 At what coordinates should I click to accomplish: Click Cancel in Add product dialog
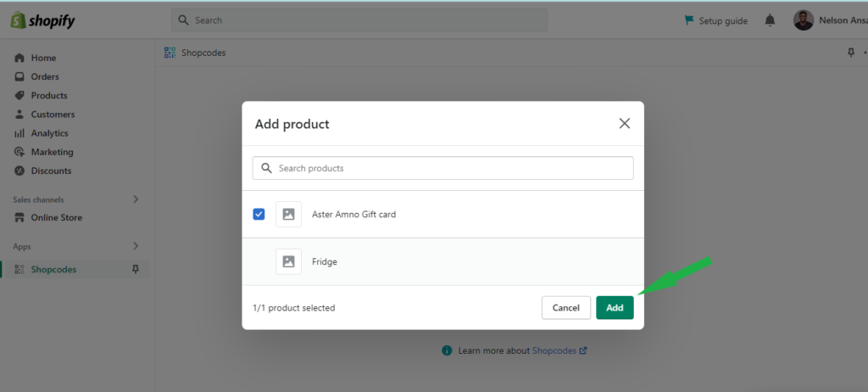tap(565, 308)
